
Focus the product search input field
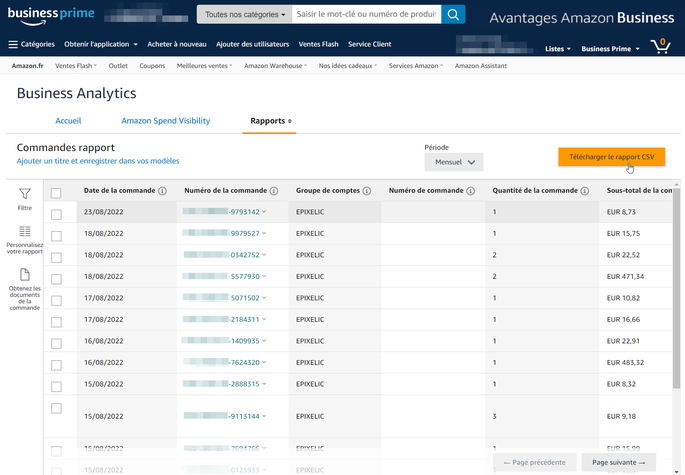point(367,14)
